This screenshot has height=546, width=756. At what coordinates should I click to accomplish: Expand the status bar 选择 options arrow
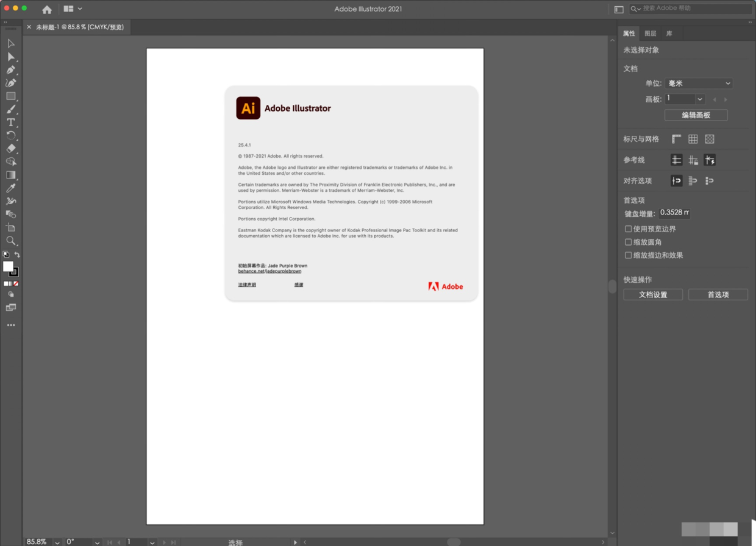[x=296, y=542]
